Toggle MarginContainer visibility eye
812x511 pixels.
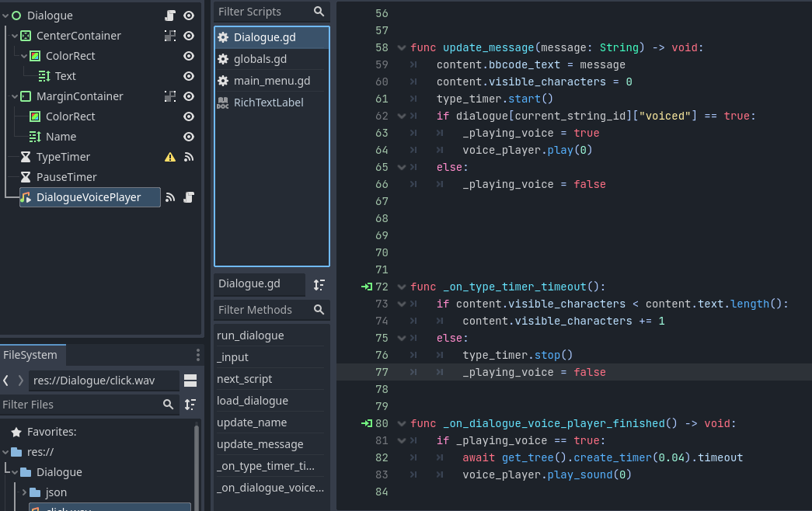(x=189, y=96)
